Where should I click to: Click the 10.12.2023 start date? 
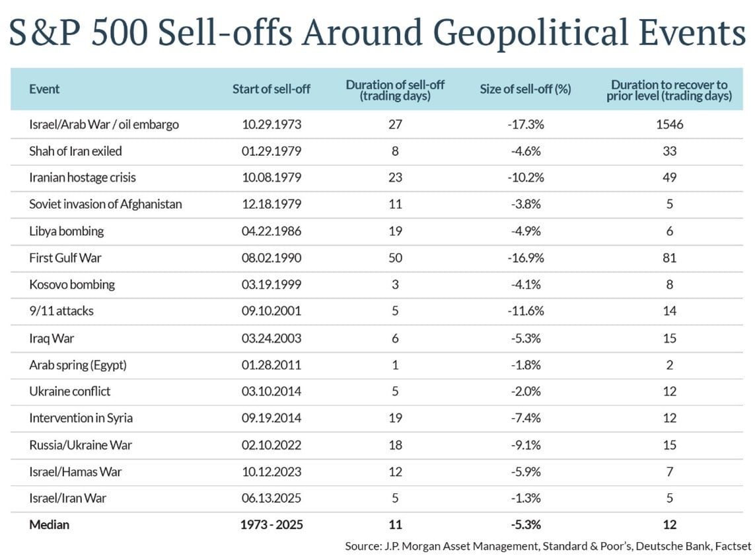pyautogui.click(x=271, y=472)
